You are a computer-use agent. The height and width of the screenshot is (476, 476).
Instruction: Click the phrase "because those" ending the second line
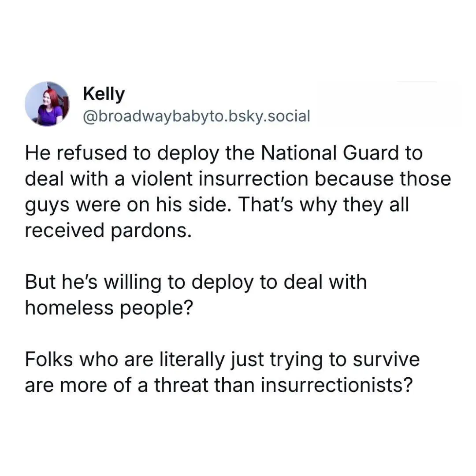[383, 178]
